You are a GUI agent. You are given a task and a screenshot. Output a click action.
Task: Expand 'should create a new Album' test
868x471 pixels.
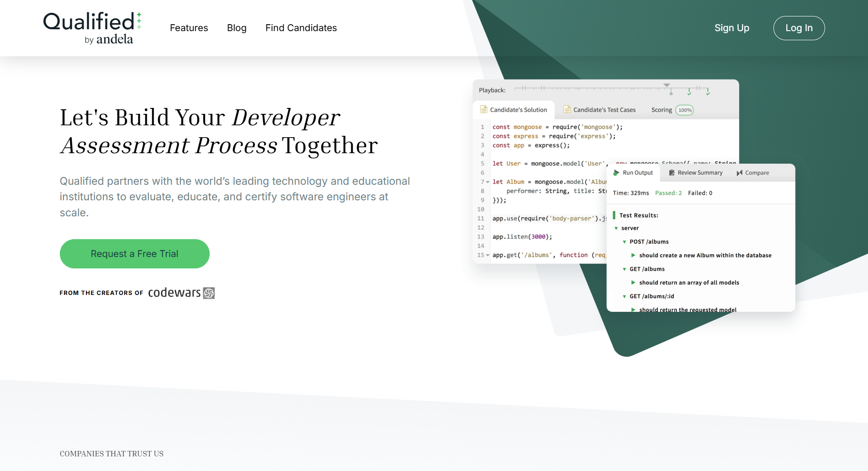click(633, 255)
